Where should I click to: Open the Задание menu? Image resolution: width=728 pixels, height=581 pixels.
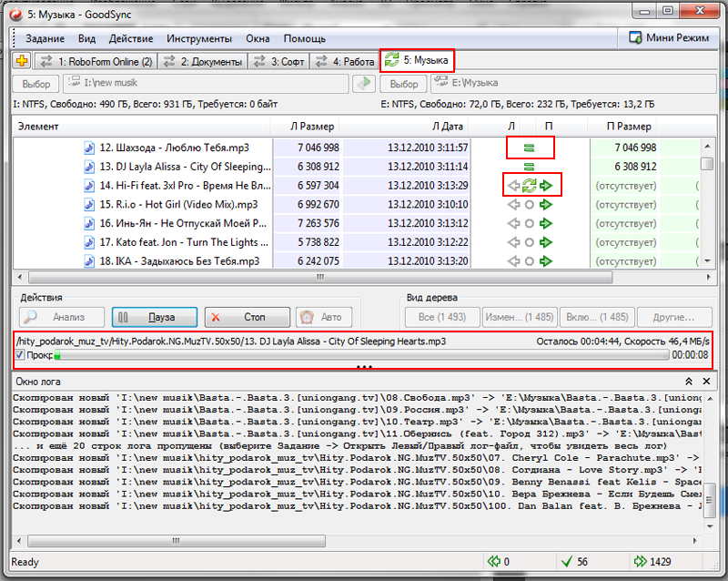(45, 38)
